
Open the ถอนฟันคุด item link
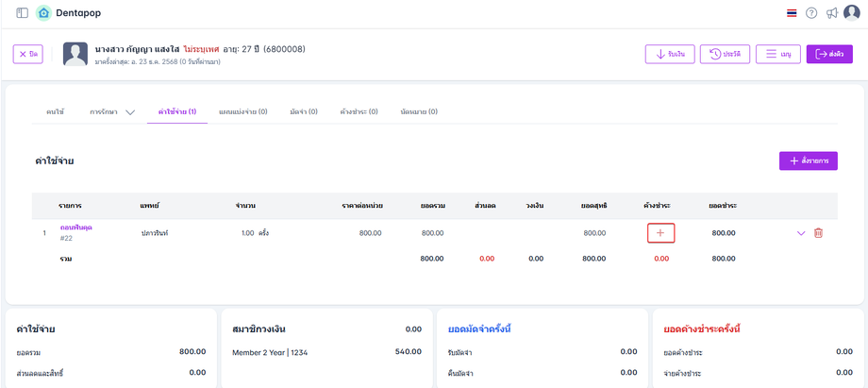click(x=75, y=228)
